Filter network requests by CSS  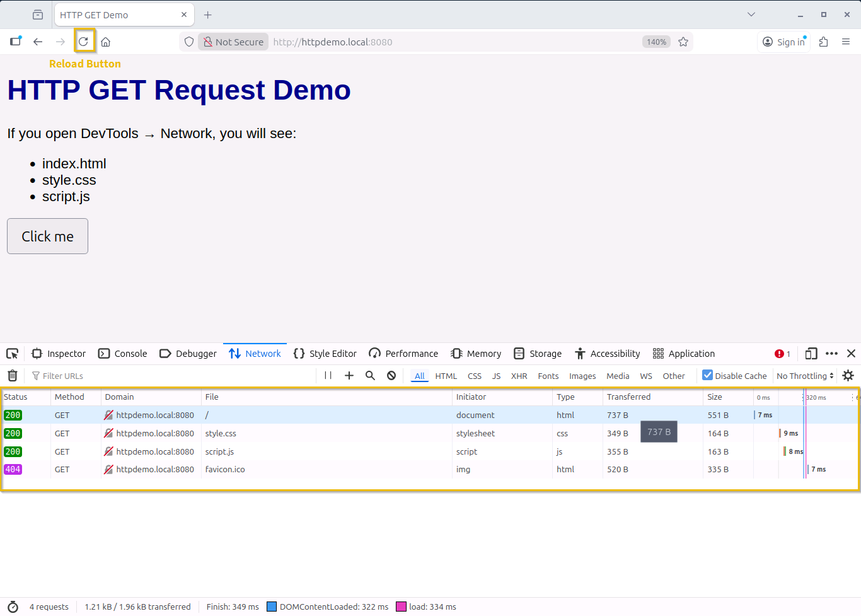pos(474,375)
